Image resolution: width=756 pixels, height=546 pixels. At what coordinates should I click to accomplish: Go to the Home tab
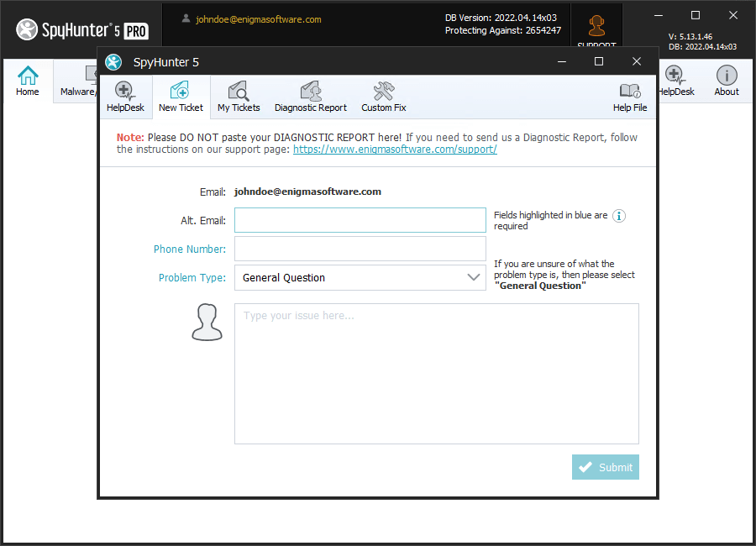(x=28, y=81)
